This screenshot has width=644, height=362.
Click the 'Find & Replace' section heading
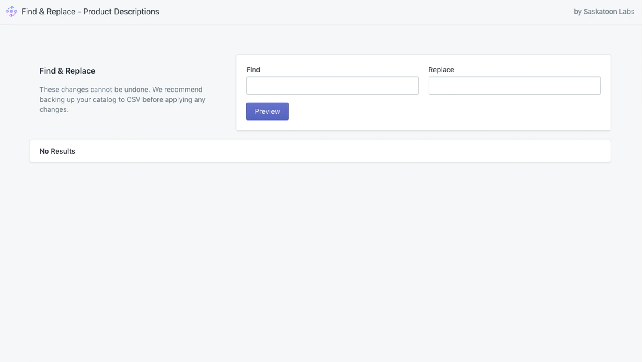click(67, 71)
